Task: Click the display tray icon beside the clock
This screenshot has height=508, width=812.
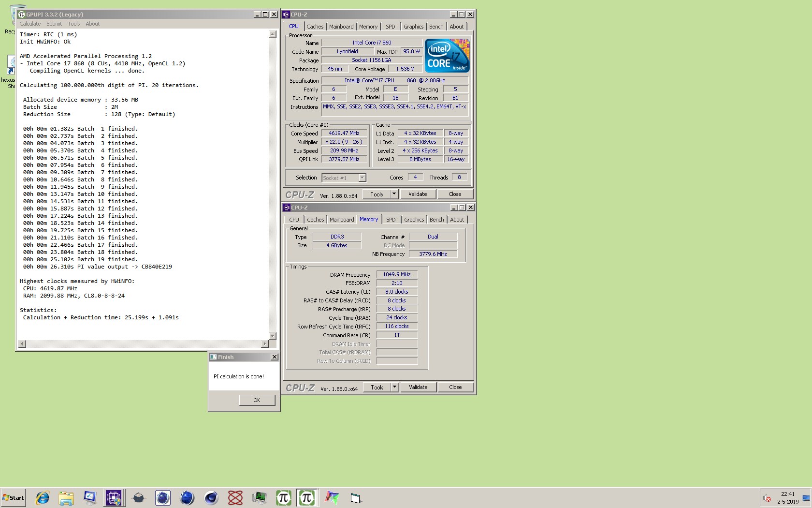Action: 806,498
